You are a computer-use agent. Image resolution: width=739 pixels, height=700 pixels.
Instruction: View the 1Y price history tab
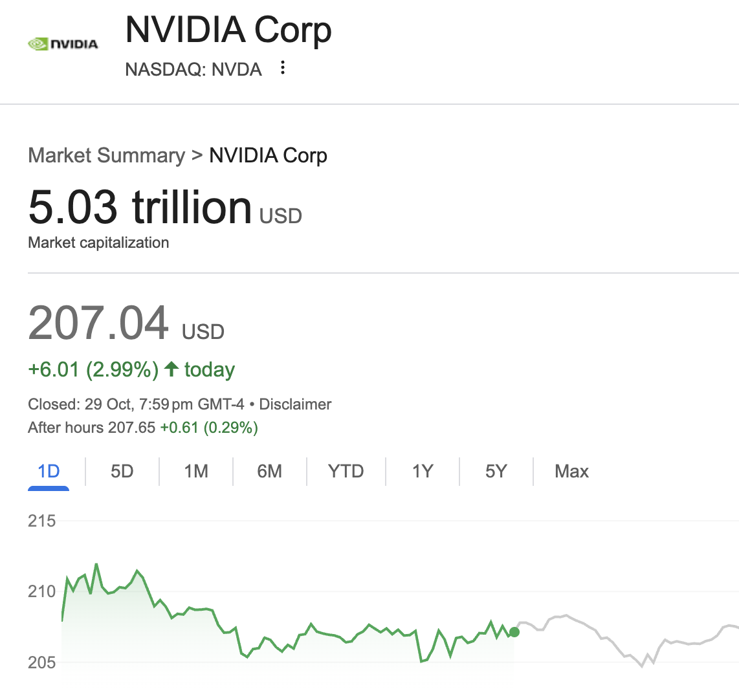422,471
